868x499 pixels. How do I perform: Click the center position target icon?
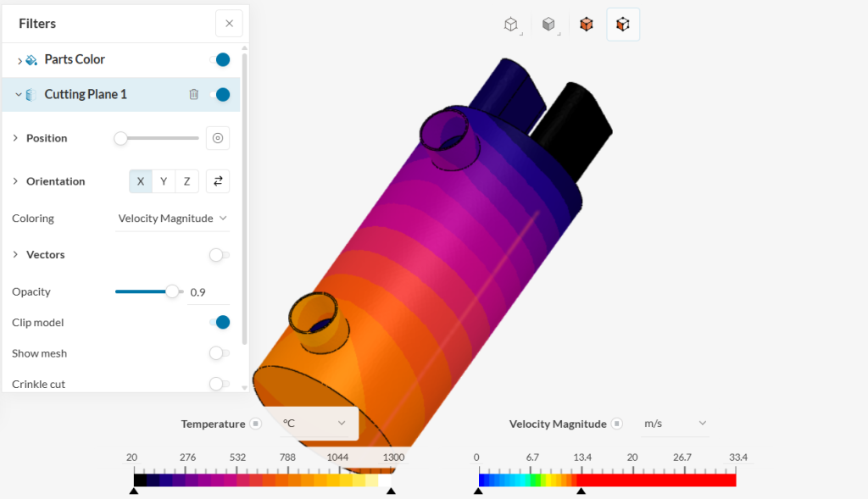(218, 138)
